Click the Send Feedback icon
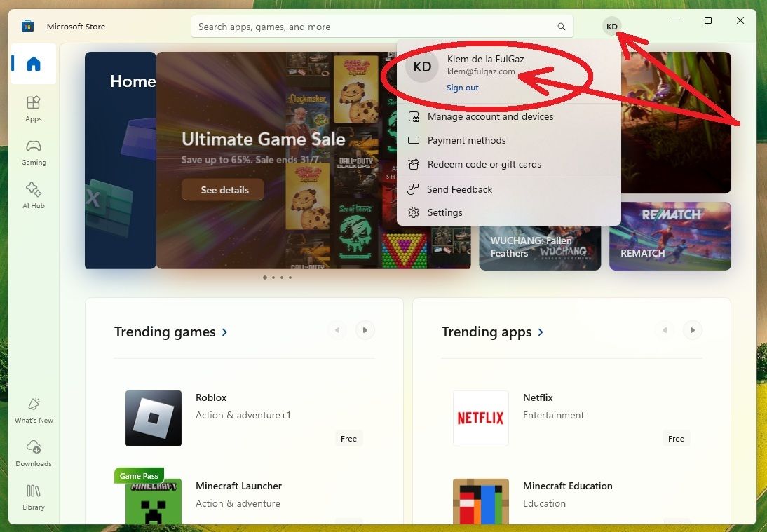The image size is (767, 532). [414, 189]
